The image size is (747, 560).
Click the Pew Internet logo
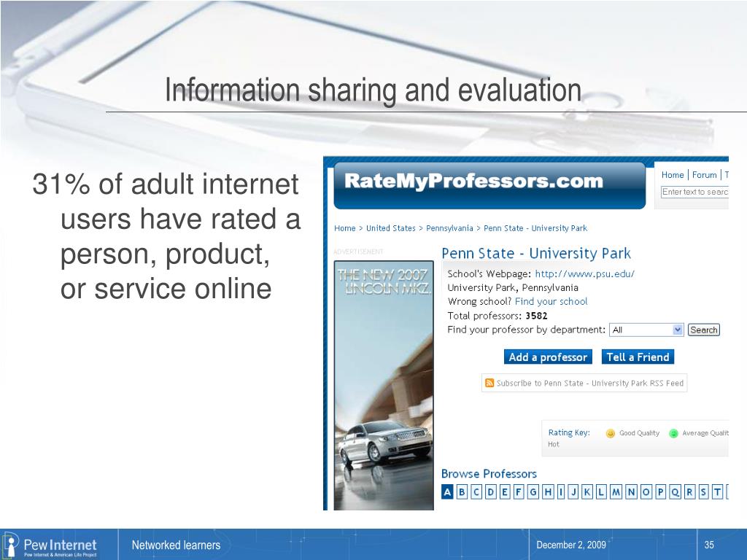pos(50,545)
